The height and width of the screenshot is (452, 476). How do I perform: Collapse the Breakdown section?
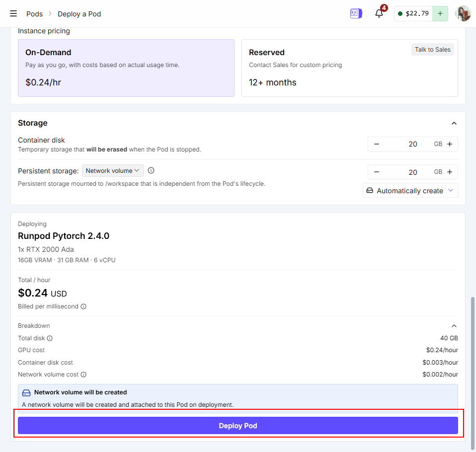pyautogui.click(x=454, y=326)
